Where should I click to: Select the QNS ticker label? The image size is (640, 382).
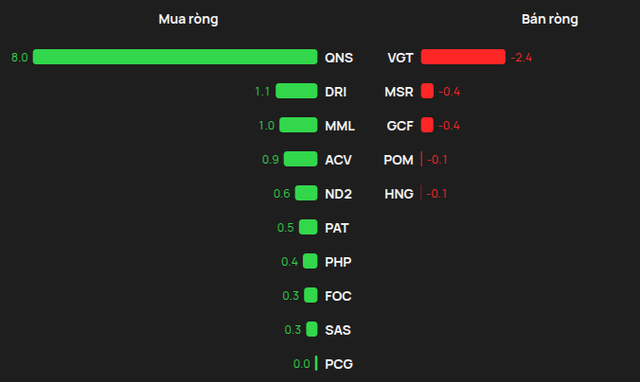click(339, 58)
